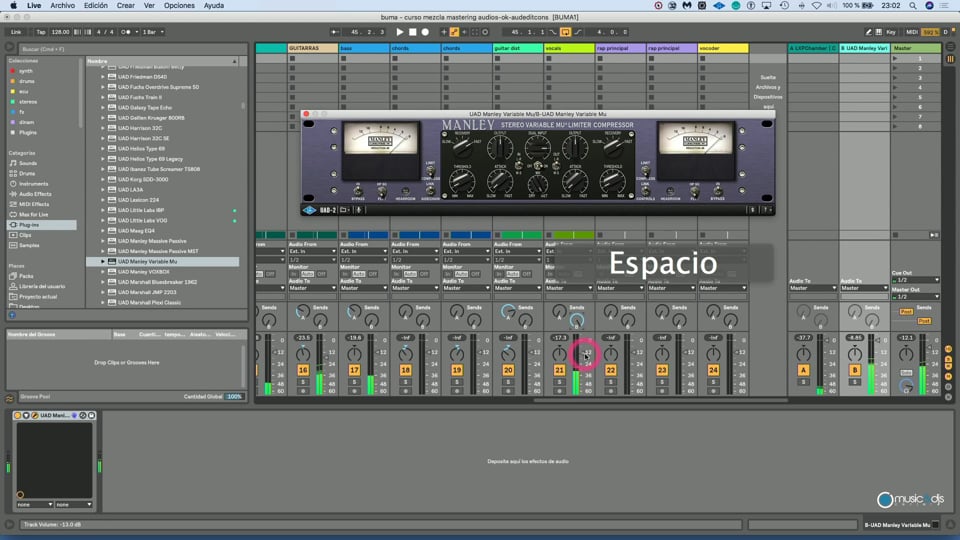Mute track 21 vocals with activator

(x=559, y=370)
